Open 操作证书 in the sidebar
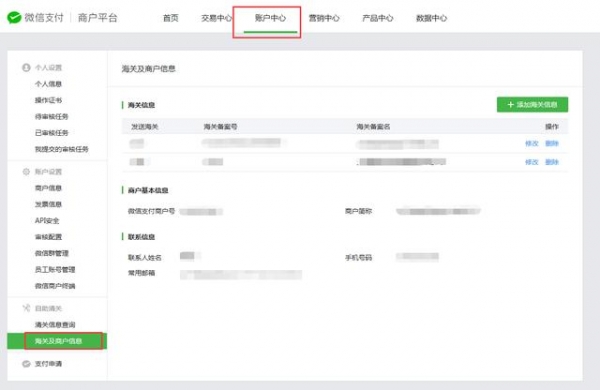 (48, 100)
